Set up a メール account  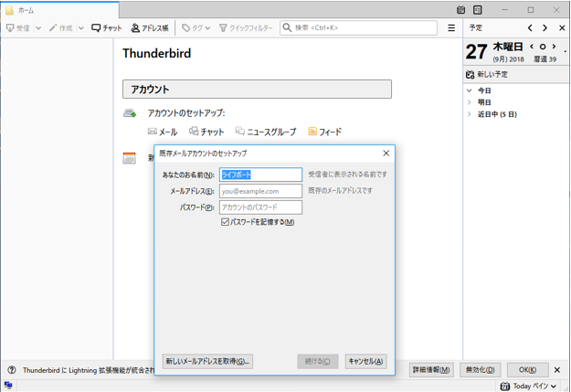[163, 132]
